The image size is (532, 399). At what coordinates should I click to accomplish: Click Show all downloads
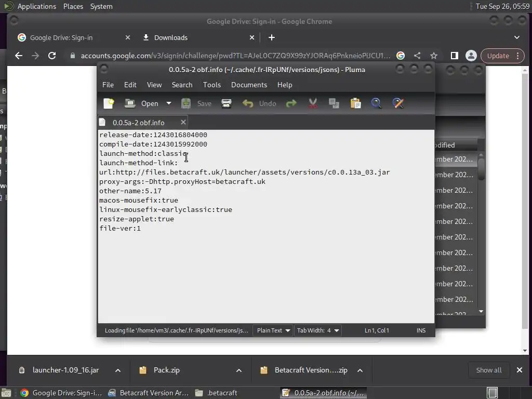coord(488,370)
